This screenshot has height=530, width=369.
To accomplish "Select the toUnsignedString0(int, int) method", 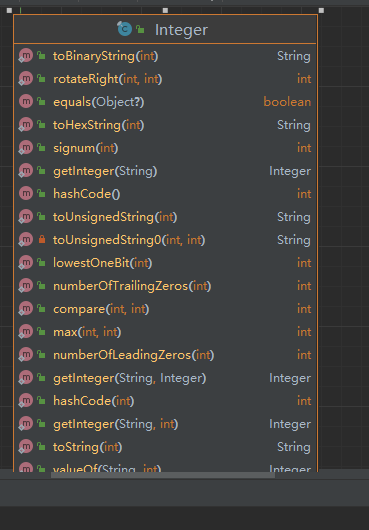I will (129, 240).
